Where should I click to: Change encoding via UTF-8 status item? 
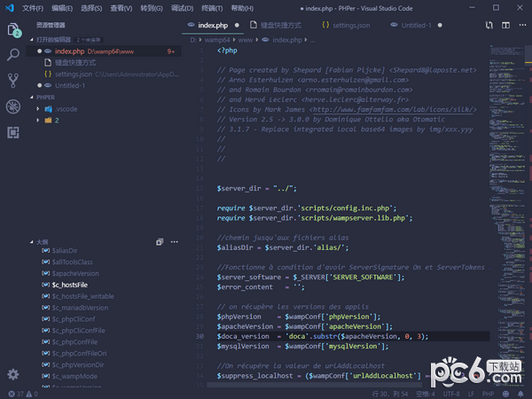tap(451, 394)
